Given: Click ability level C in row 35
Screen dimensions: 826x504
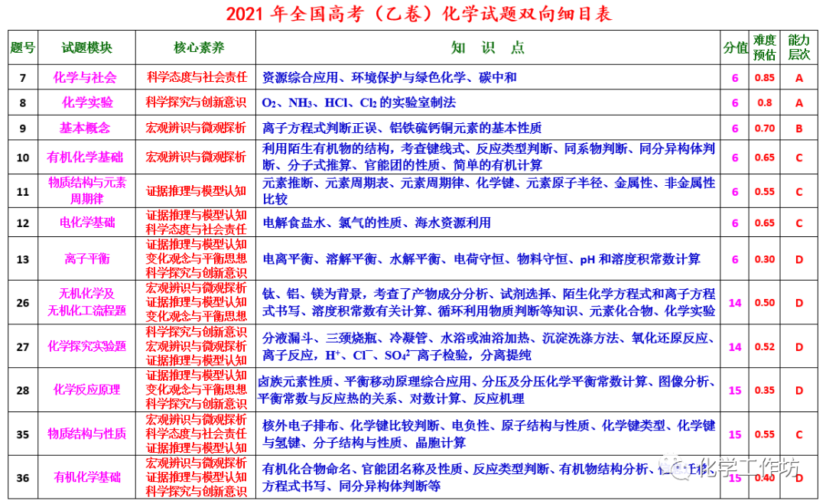Looking at the screenshot, I should click(798, 434).
